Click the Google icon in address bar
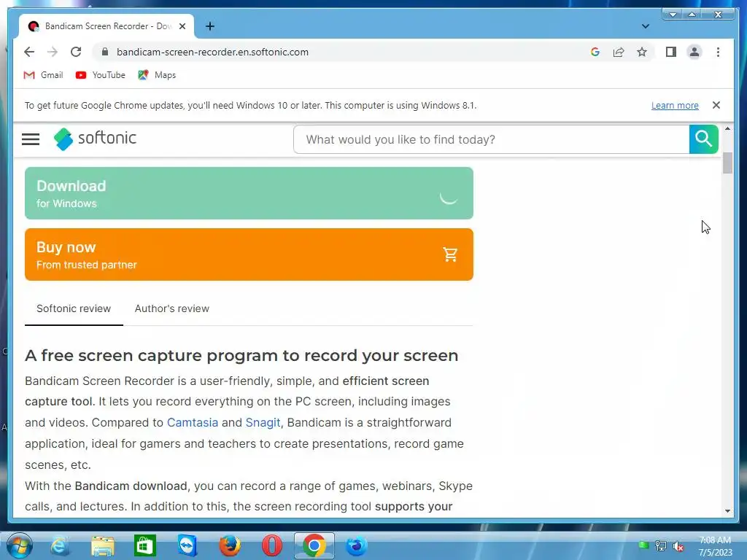The width and height of the screenshot is (747, 560). 595,52
